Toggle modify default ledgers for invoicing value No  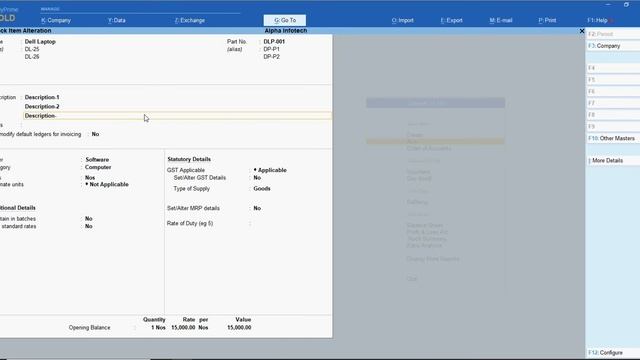pyautogui.click(x=95, y=134)
